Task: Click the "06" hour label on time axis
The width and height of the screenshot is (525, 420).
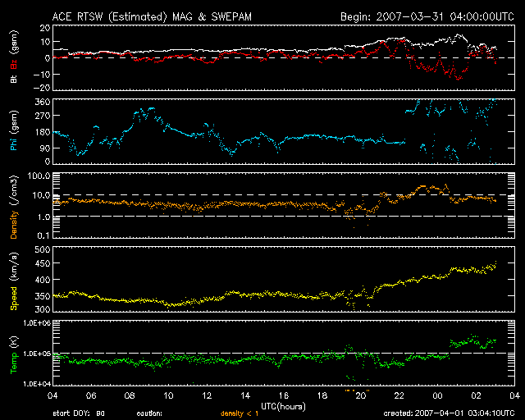Action: (91, 396)
